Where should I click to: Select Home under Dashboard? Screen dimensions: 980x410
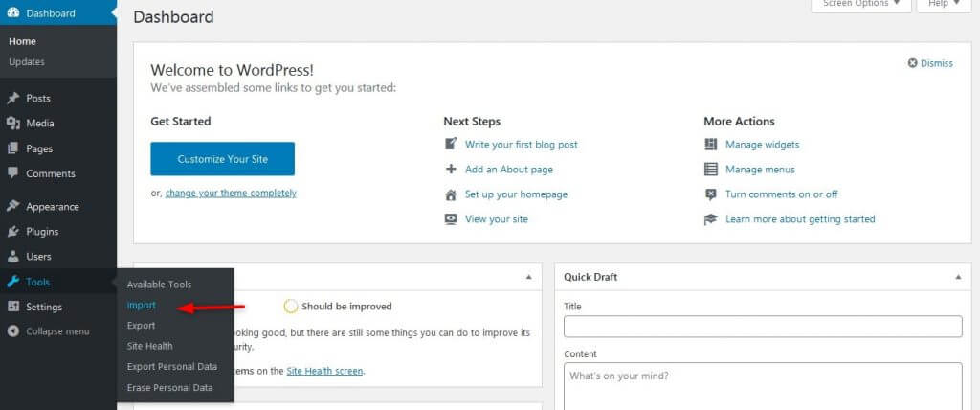(x=23, y=41)
